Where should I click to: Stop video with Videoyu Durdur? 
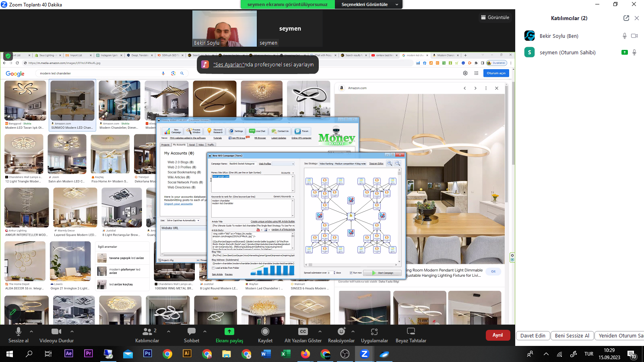tap(56, 335)
